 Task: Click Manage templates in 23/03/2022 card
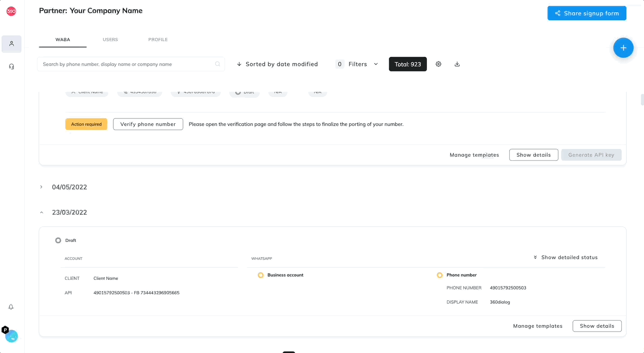coord(538,326)
